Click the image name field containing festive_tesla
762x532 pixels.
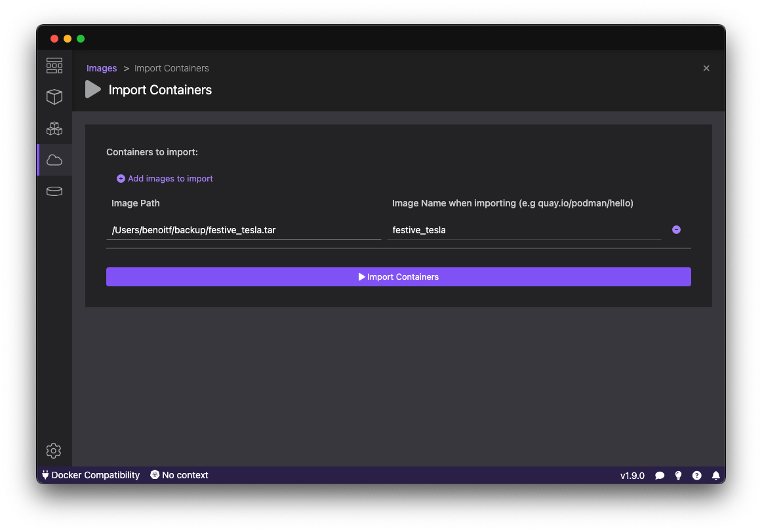[x=523, y=230]
